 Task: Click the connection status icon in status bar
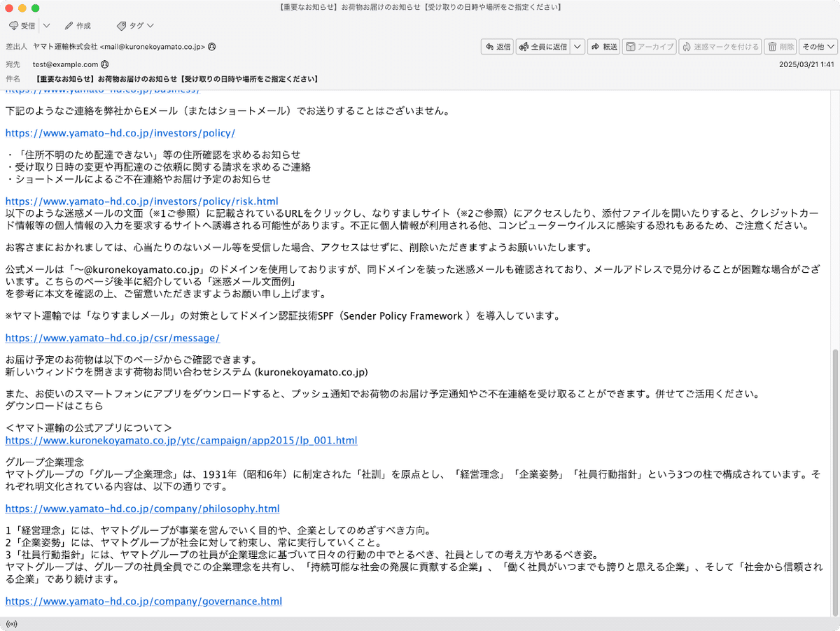(10, 623)
